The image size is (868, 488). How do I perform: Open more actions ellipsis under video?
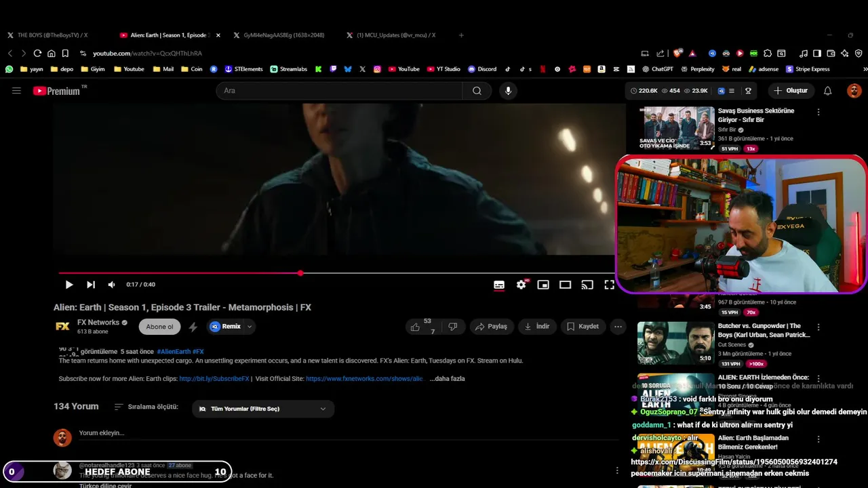point(618,327)
